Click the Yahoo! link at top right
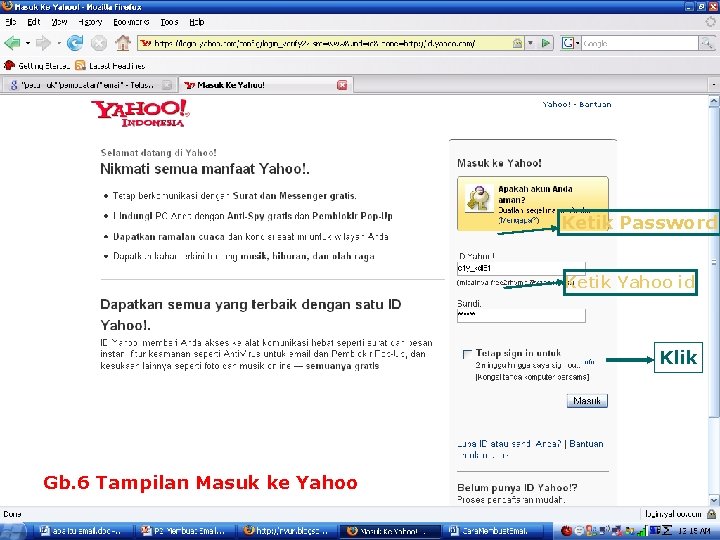Screen dimensions: 720x540 556,104
